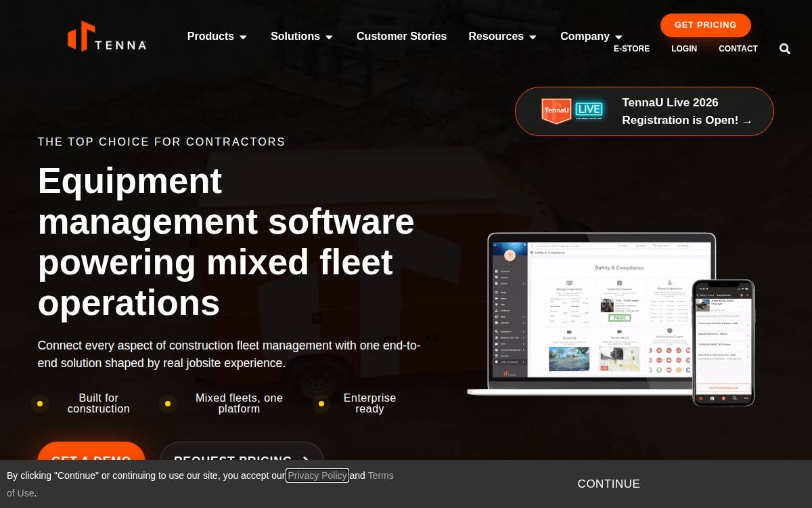Viewport: 812px width, 508px height.
Task: Open the site search magnifier icon
Action: point(785,49)
